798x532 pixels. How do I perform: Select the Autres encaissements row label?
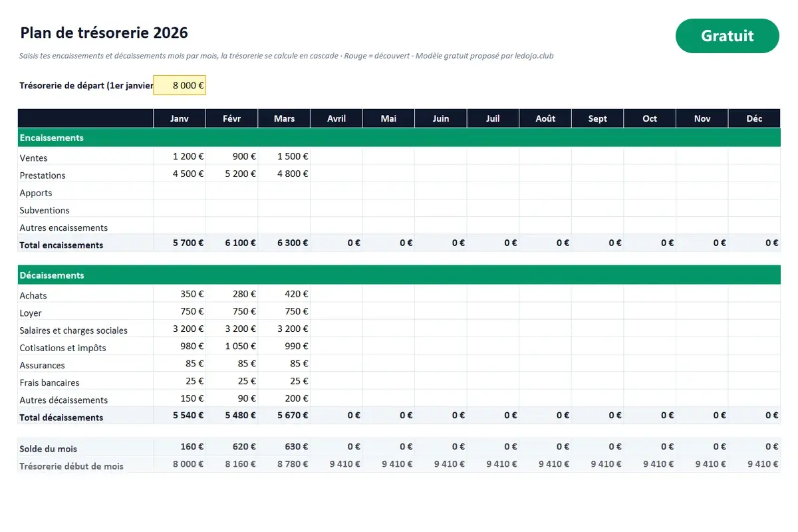point(64,227)
